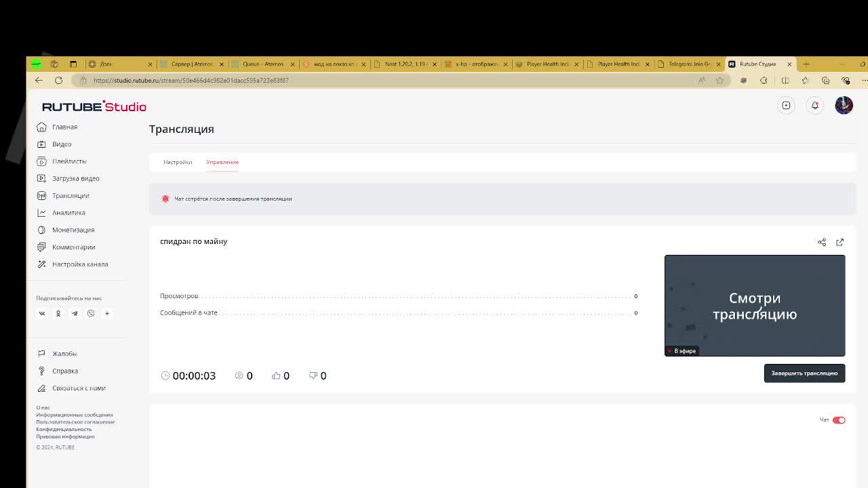868x488 pixels.
Task: Open the Правовая информация link
Action: pos(65,436)
